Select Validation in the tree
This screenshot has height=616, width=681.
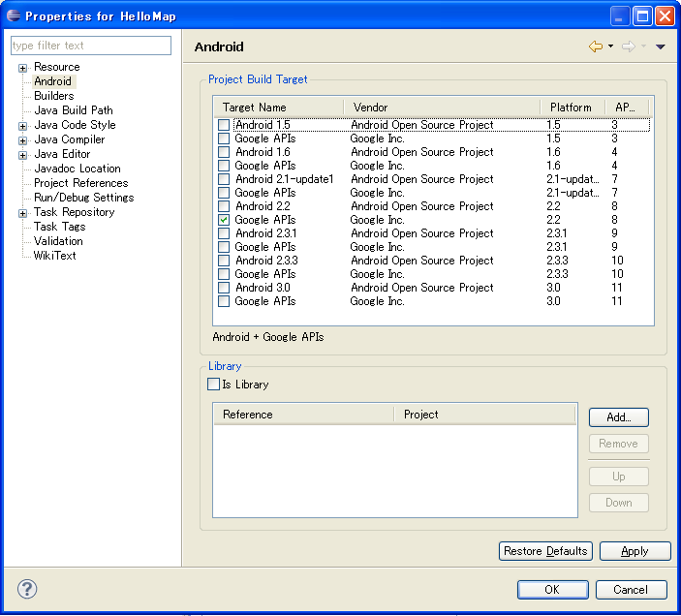pos(58,241)
